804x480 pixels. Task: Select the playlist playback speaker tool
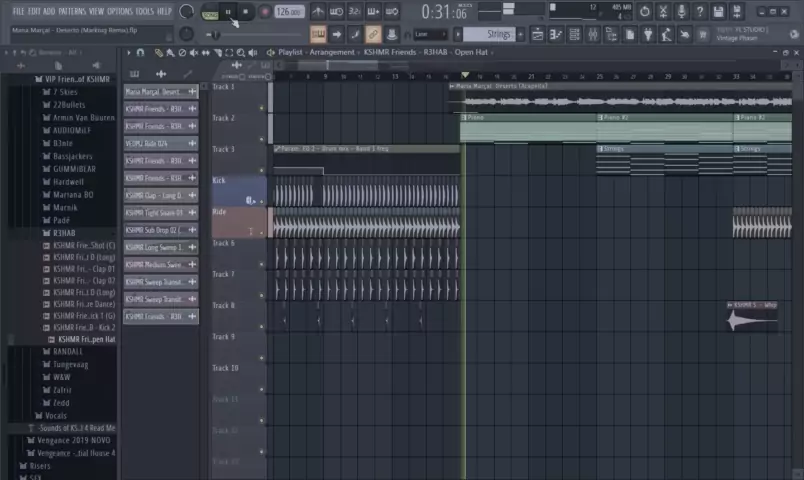pyautogui.click(x=253, y=52)
